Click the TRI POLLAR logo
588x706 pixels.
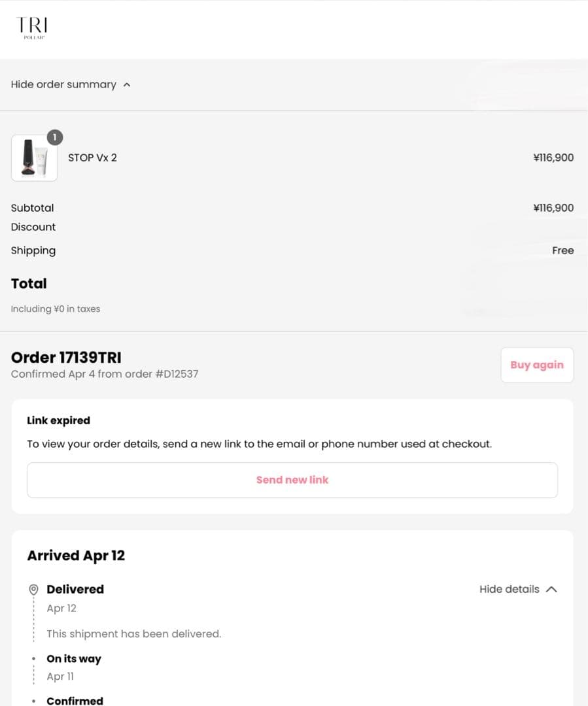coord(32,27)
